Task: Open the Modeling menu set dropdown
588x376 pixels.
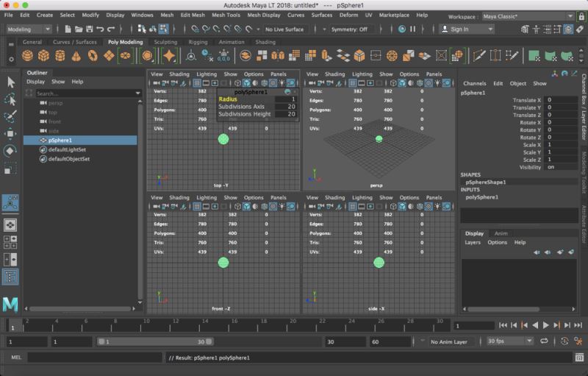Action: [29, 29]
